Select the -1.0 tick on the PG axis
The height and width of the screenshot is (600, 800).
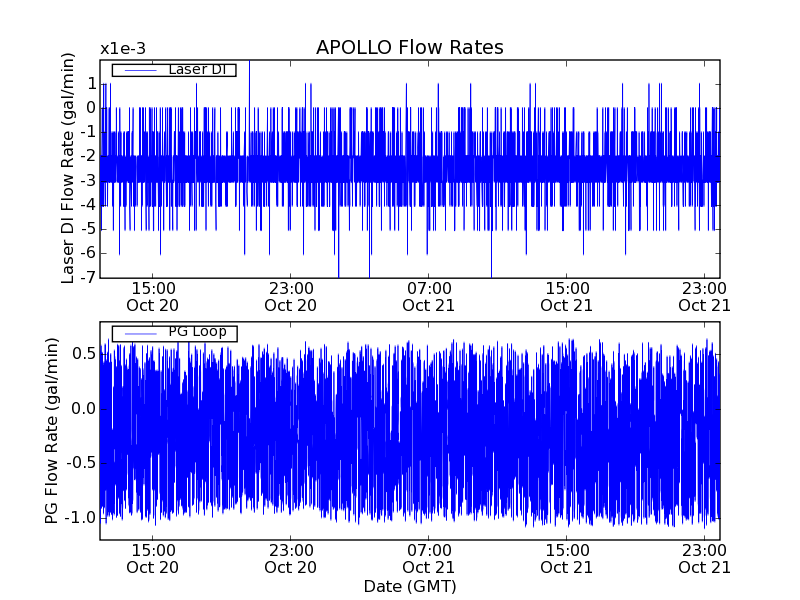click(80, 517)
